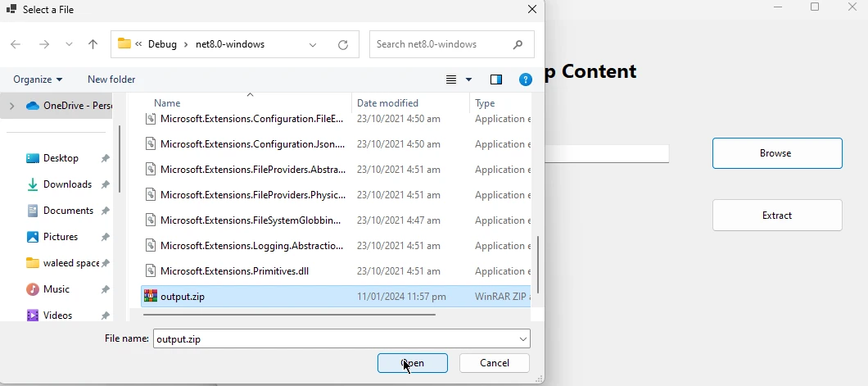The height and width of the screenshot is (386, 868).
Task: Toggle the preview pane icon
Action: [495, 79]
